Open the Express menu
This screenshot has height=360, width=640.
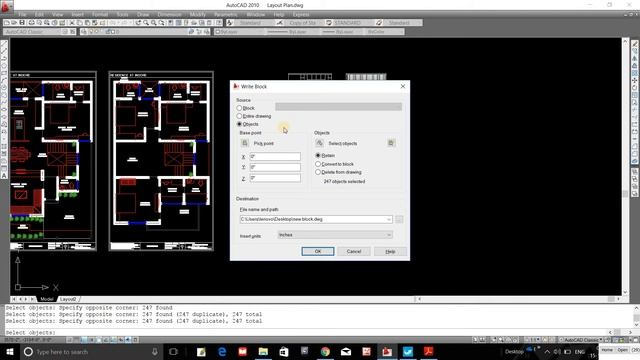pos(301,14)
